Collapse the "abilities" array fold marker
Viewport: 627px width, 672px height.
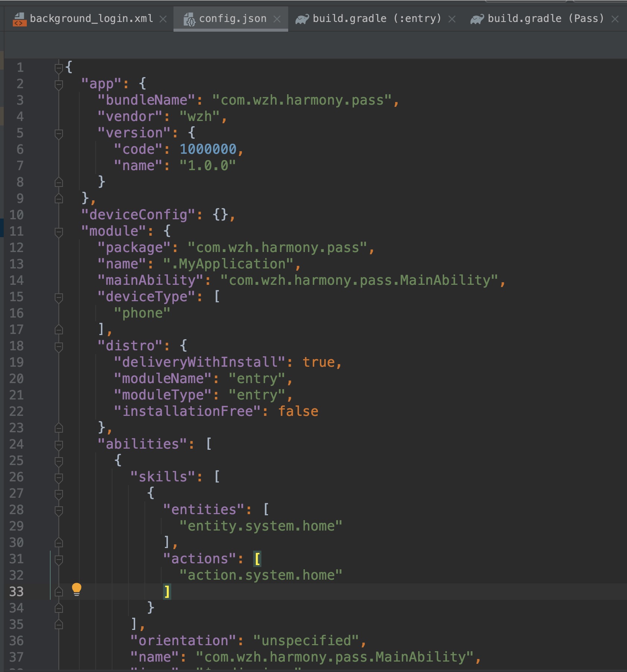pos(58,445)
